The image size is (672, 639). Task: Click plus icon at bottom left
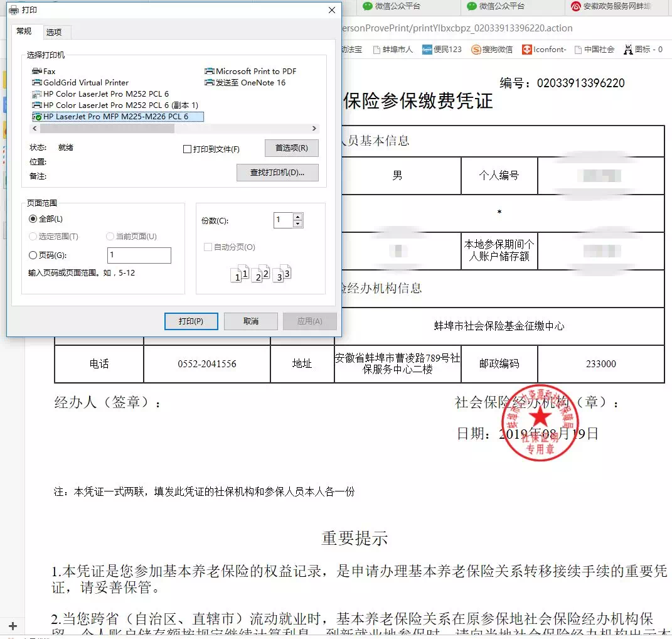[x=13, y=626]
